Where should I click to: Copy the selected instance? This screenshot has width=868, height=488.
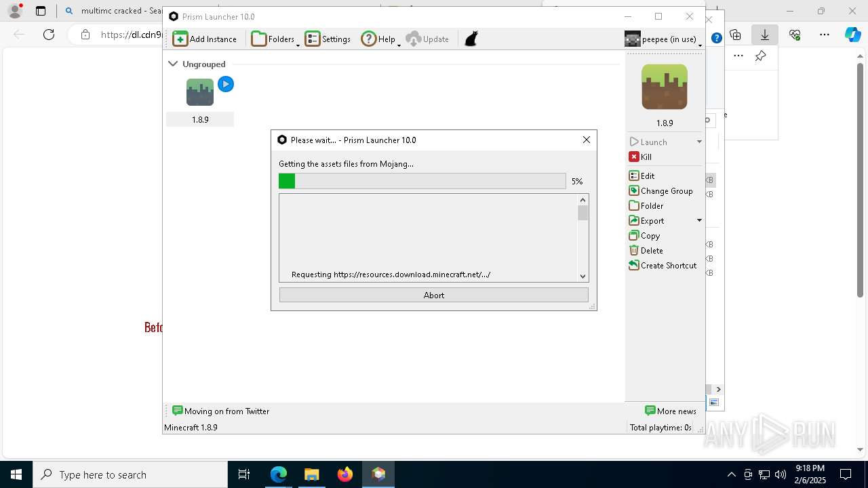click(x=644, y=235)
